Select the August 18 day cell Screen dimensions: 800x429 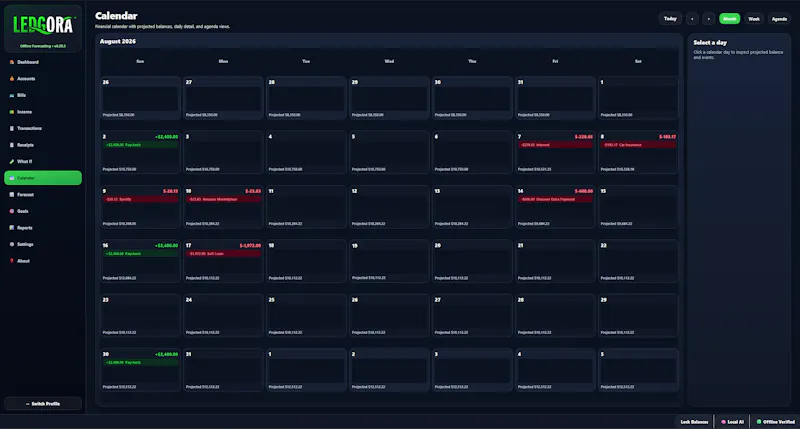click(x=306, y=261)
